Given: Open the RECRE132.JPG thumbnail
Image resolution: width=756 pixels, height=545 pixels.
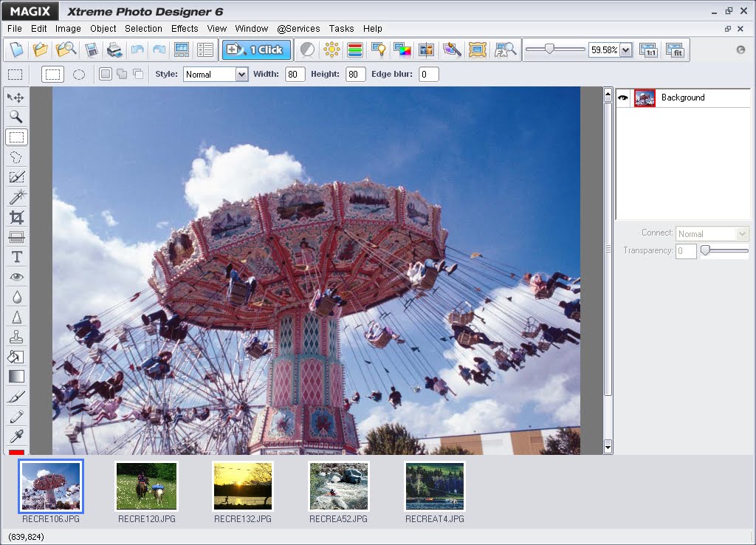Looking at the screenshot, I should (242, 486).
